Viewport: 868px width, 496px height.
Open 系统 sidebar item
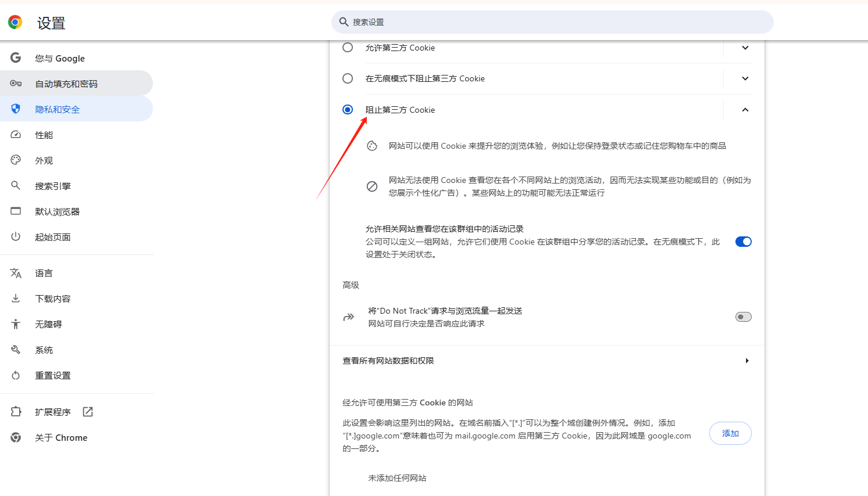pos(76,350)
